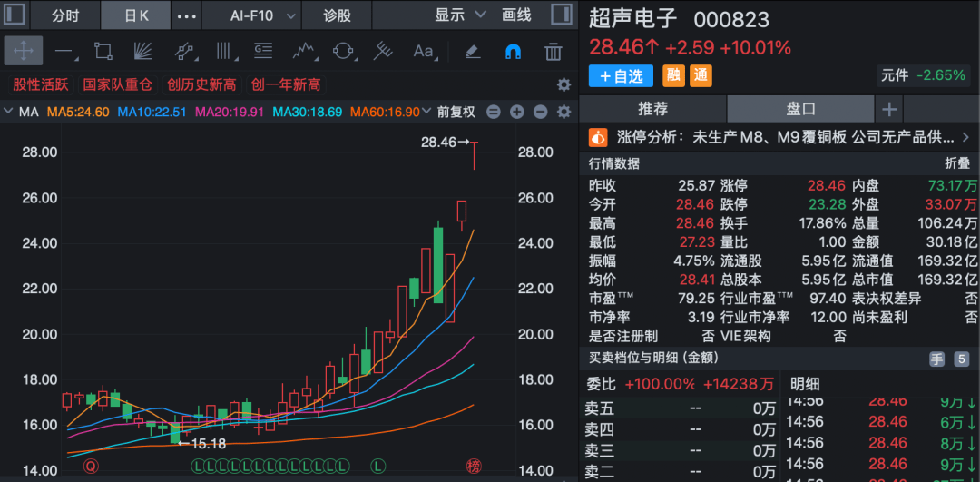Click the 融 orange badge
The image size is (980, 482).
(x=673, y=76)
